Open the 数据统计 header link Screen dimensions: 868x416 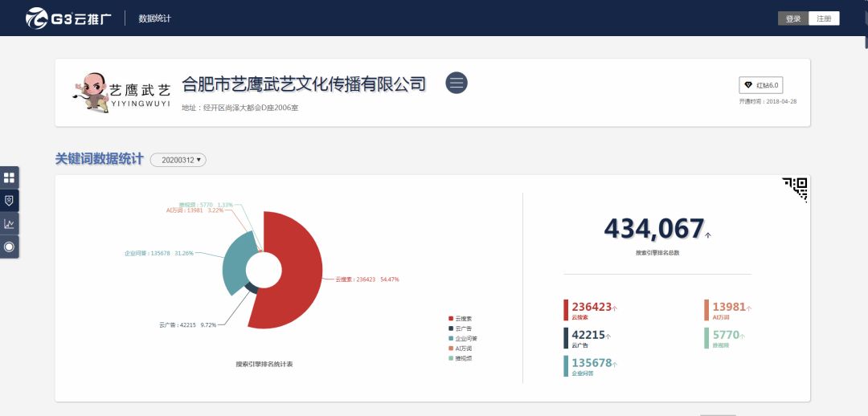(x=154, y=18)
